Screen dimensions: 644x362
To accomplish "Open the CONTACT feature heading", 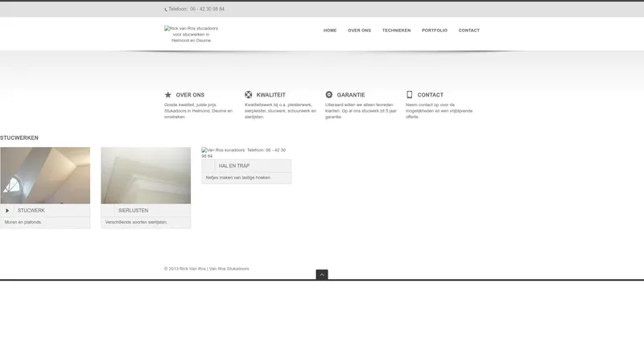I will 430,95.
